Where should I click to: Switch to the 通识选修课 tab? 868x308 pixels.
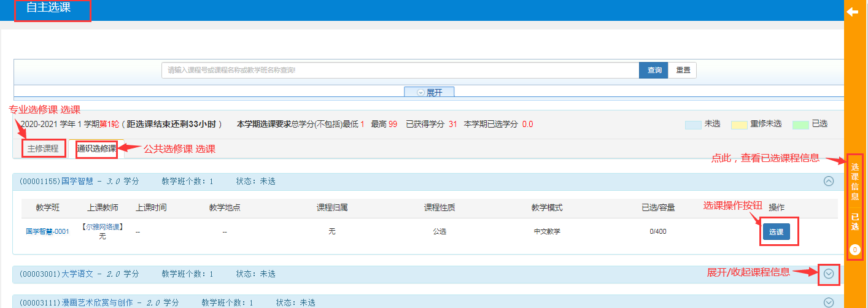tap(97, 148)
